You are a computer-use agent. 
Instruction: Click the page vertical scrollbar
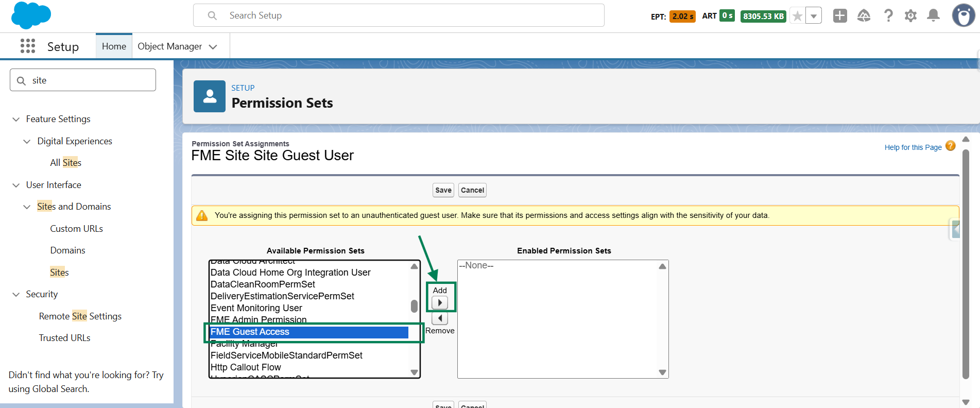pos(966,264)
